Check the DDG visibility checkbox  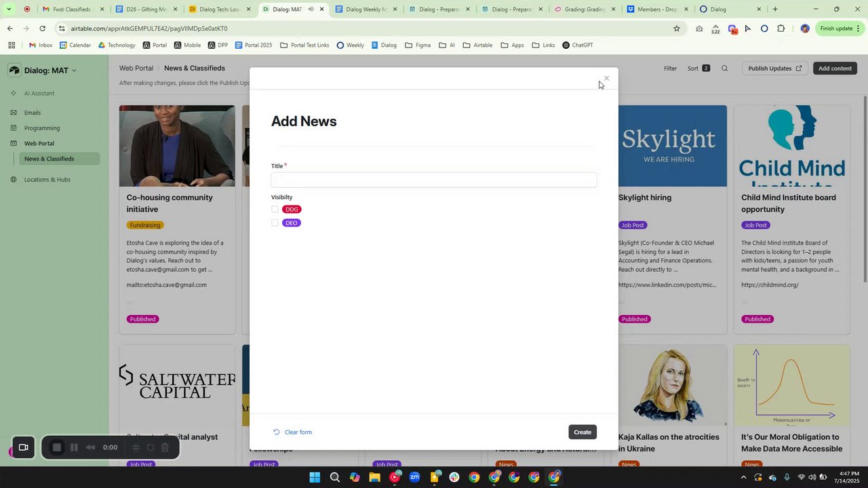(x=275, y=209)
